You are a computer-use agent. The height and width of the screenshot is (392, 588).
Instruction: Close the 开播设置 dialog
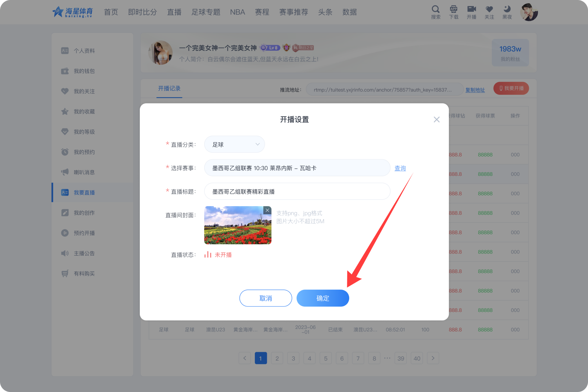pyautogui.click(x=436, y=120)
